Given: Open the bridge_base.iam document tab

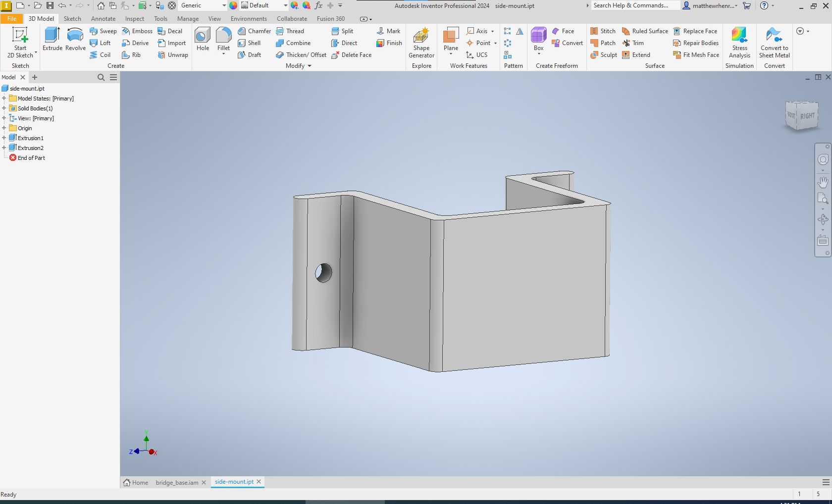Looking at the screenshot, I should pyautogui.click(x=177, y=483).
